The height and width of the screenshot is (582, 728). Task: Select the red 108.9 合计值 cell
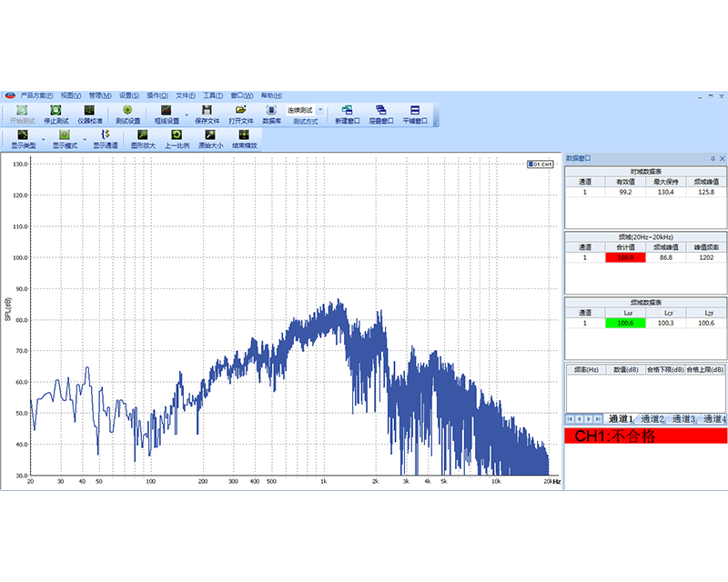[625, 257]
